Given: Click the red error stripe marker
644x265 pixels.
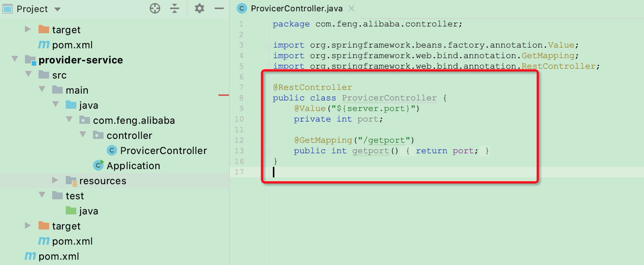Looking at the screenshot, I should click(x=224, y=95).
